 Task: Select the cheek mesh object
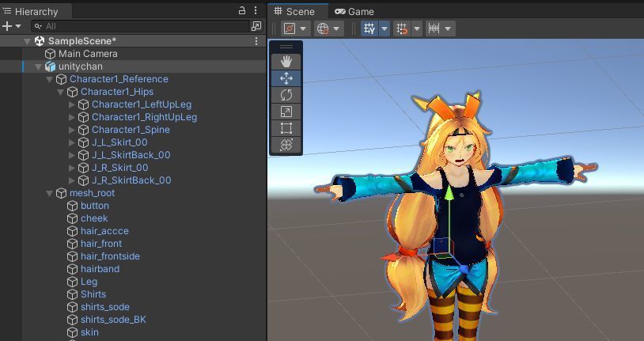point(94,218)
